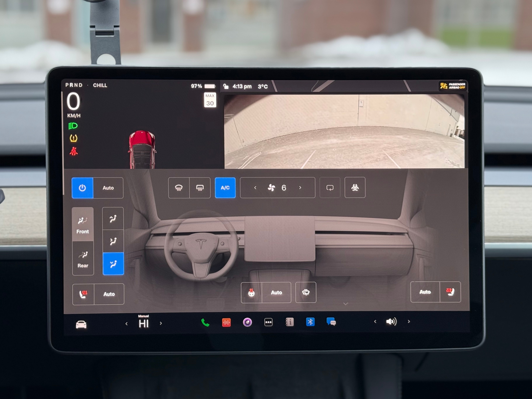Toggle air recirculation mode
Image resolution: width=532 pixels, height=399 pixels.
330,187
